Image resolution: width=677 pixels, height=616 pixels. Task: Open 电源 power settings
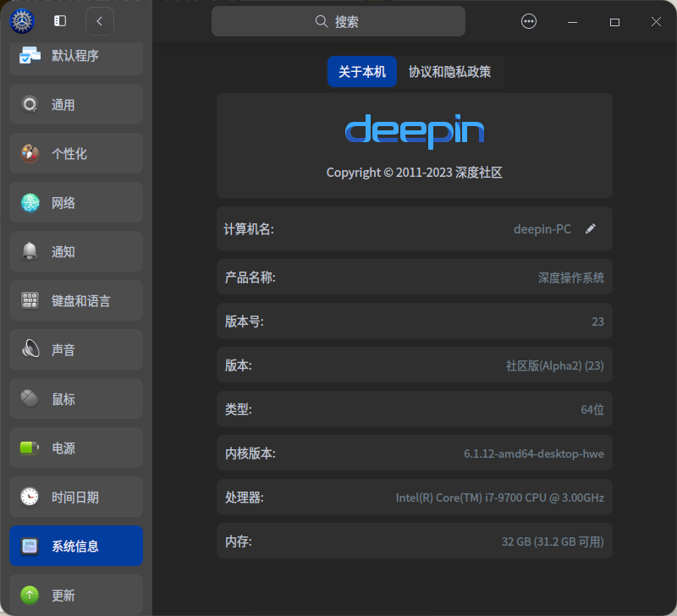click(x=76, y=448)
